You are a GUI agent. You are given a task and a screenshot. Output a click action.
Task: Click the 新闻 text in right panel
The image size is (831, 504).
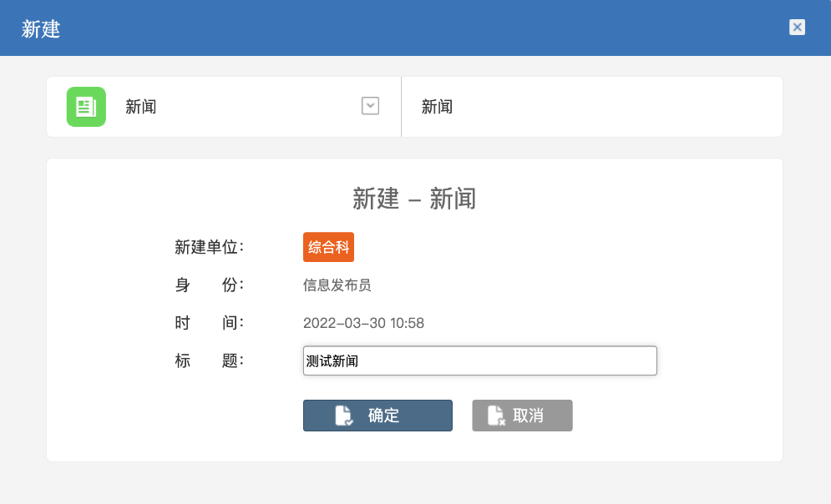437,107
